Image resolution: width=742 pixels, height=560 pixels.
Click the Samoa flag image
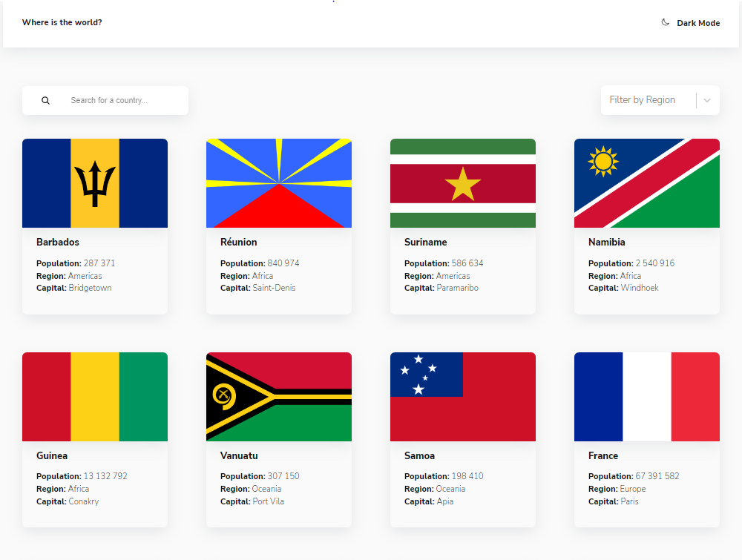462,396
